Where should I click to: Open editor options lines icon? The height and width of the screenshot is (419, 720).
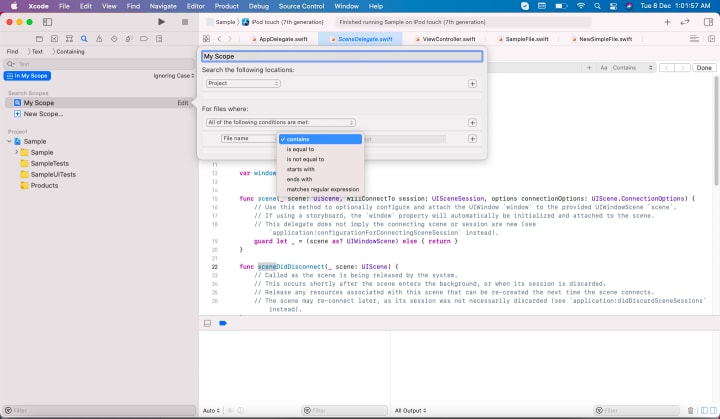pyautogui.click(x=694, y=39)
